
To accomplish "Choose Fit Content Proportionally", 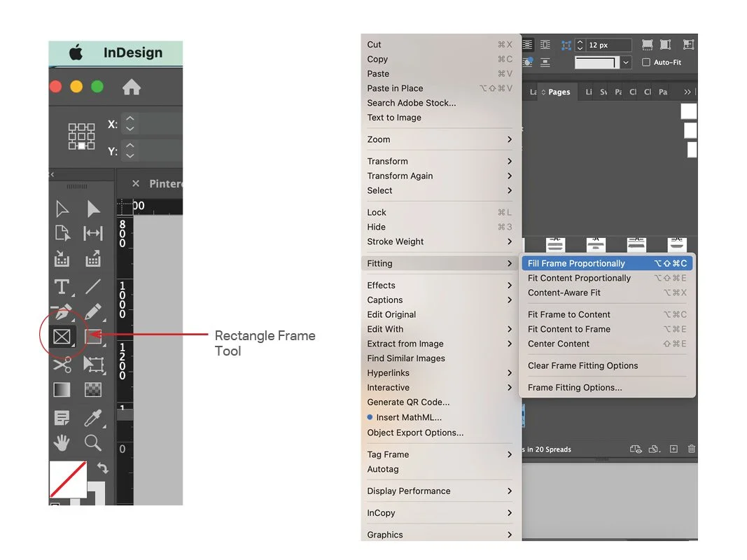I will tap(607, 278).
